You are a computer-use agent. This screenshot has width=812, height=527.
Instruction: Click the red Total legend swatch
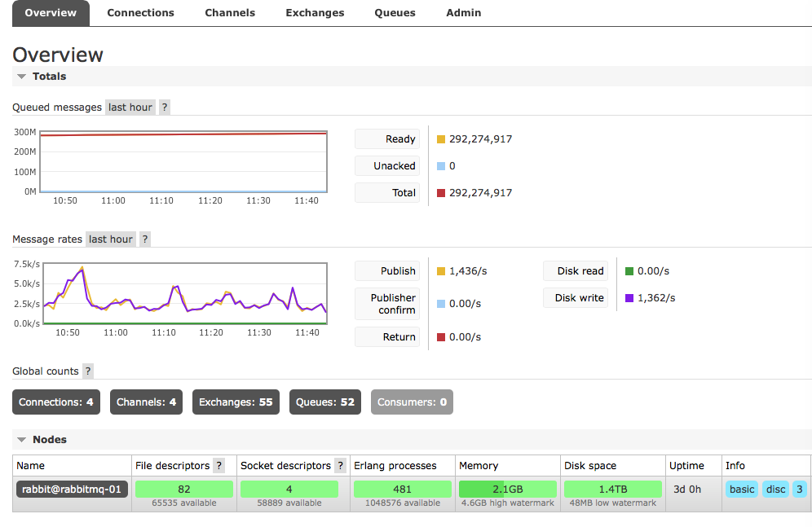(x=441, y=193)
